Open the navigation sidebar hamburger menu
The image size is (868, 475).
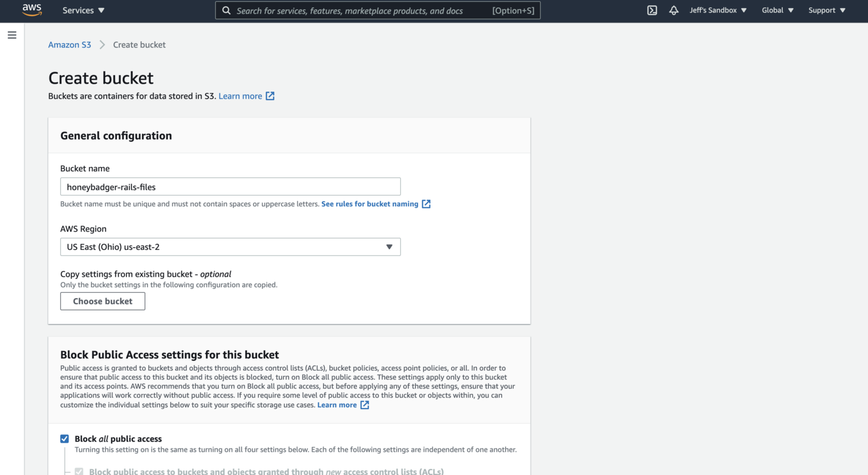pos(12,35)
